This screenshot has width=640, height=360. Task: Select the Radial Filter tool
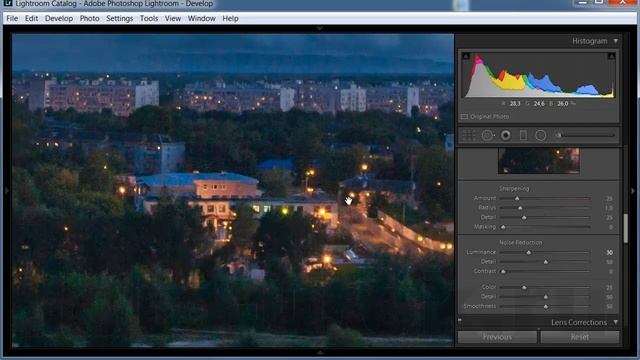(x=541, y=135)
